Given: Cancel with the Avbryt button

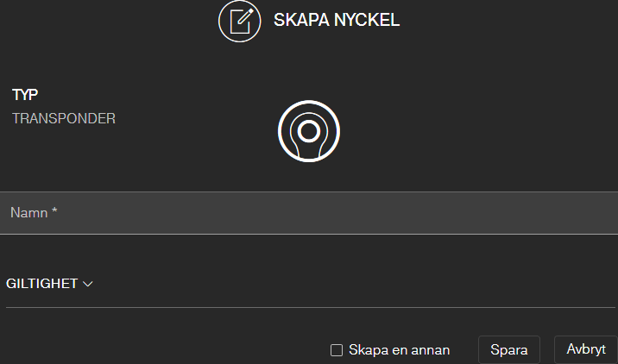Looking at the screenshot, I should pos(585,349).
